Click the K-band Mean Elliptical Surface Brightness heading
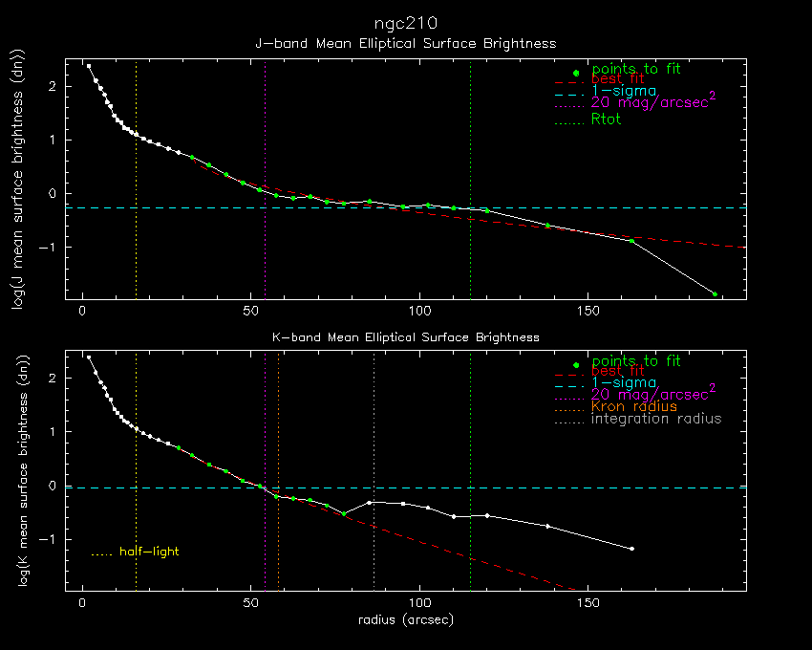Viewport: 812px width, 650px height. tap(405, 337)
